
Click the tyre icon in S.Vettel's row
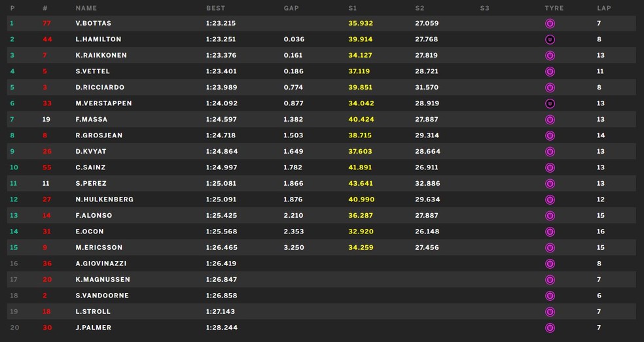point(550,71)
